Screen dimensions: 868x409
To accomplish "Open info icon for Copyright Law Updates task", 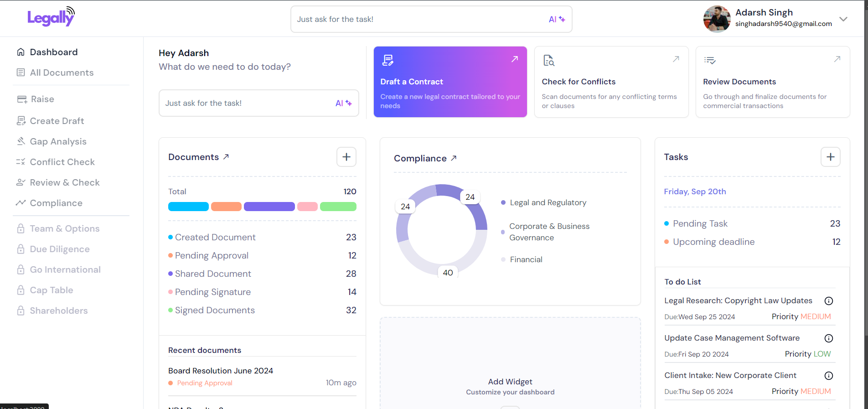I will click(828, 301).
